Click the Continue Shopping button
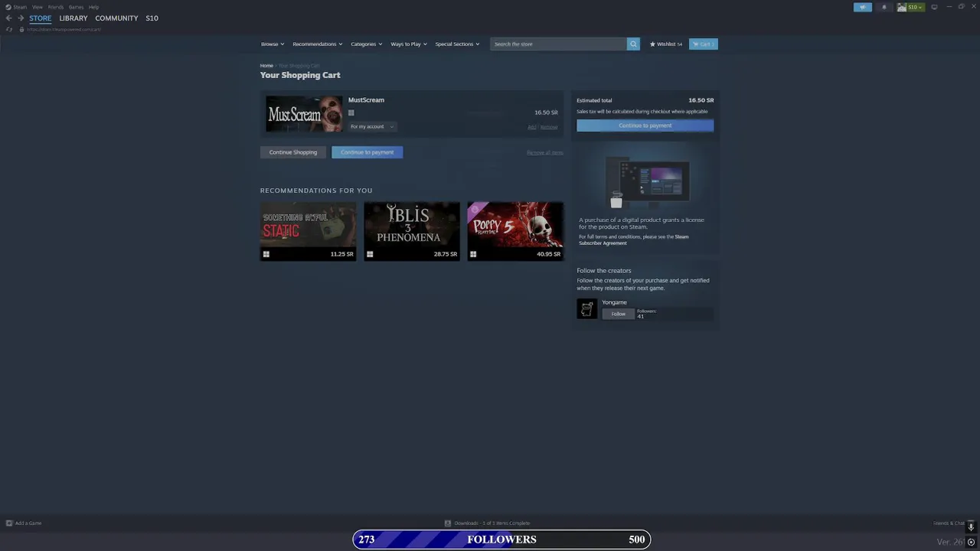 coord(293,152)
